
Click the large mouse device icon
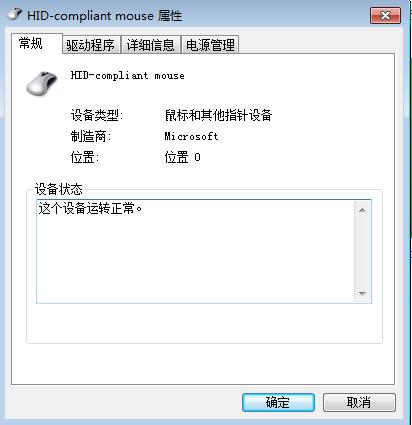(42, 83)
